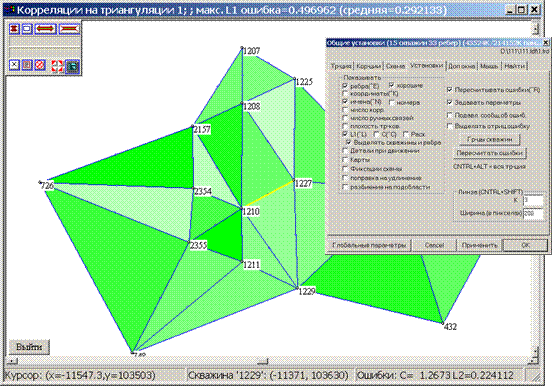Enable the Выделять отриц ошибку checkbox
The height and width of the screenshot is (386, 552).
point(450,126)
